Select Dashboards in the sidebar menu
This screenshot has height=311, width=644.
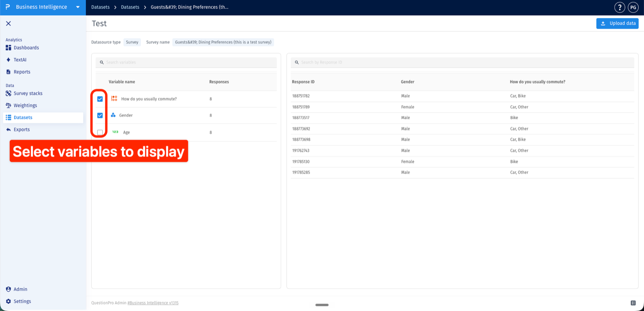pos(26,48)
